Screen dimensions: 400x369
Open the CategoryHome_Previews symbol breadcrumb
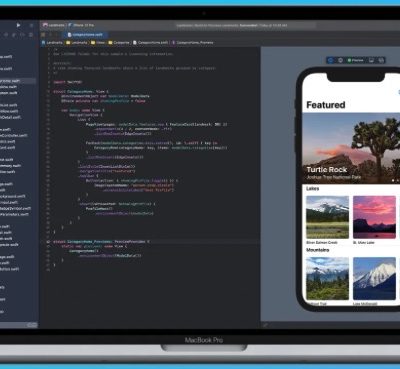tap(192, 43)
